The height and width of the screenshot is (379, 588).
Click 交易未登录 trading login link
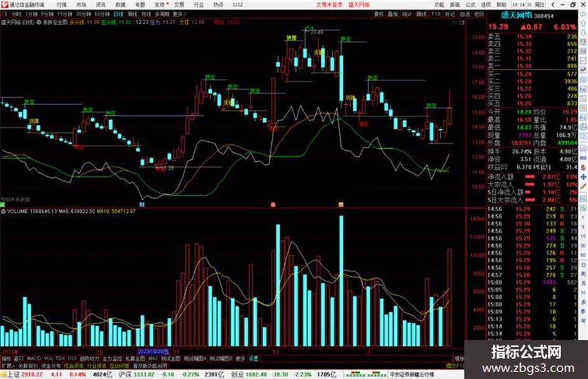pos(329,5)
